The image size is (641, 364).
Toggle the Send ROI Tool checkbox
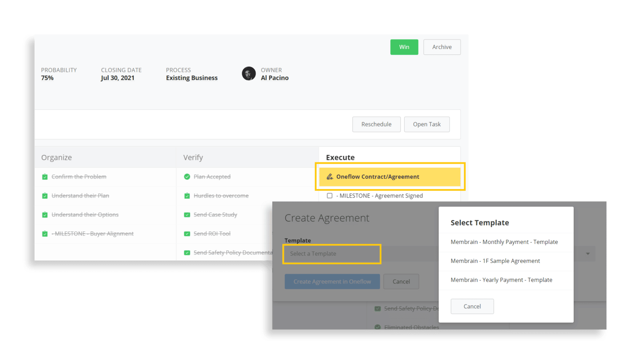coord(187,234)
